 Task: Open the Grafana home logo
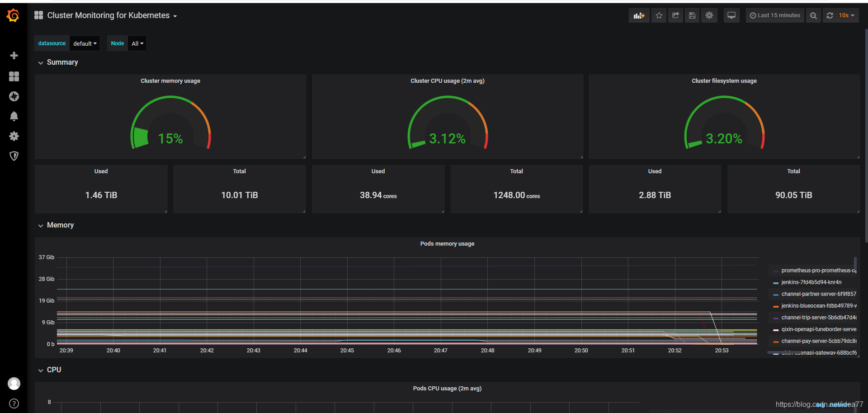click(x=13, y=16)
